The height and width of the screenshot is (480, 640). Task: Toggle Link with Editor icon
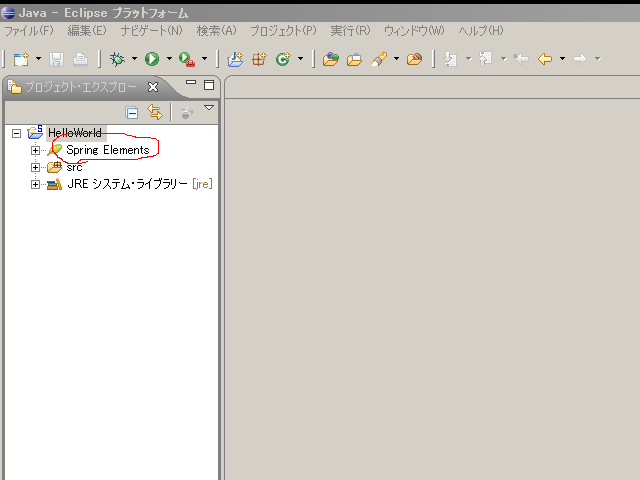tap(155, 112)
